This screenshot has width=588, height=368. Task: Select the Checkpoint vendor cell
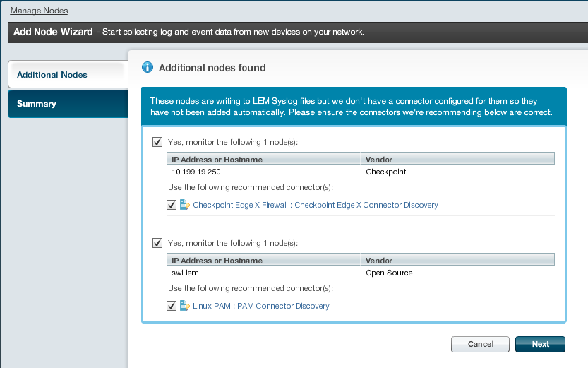click(457, 172)
